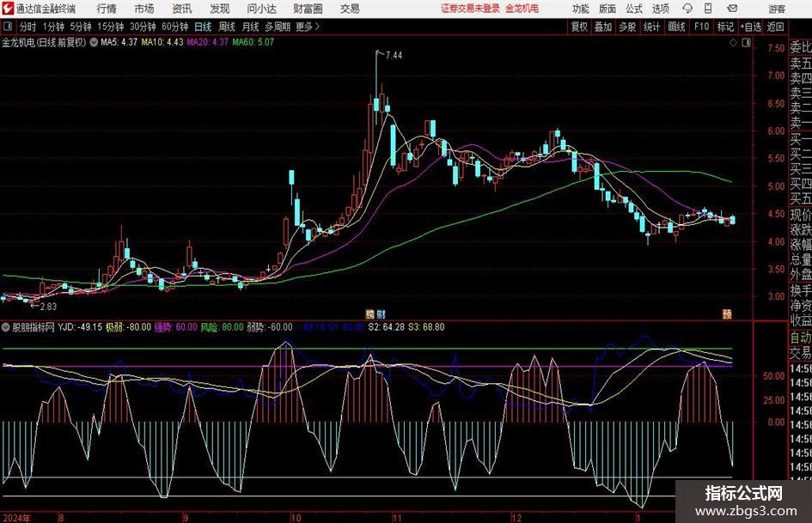The image size is (812, 523).
Task: Open the 行情 menu
Action: [107, 9]
